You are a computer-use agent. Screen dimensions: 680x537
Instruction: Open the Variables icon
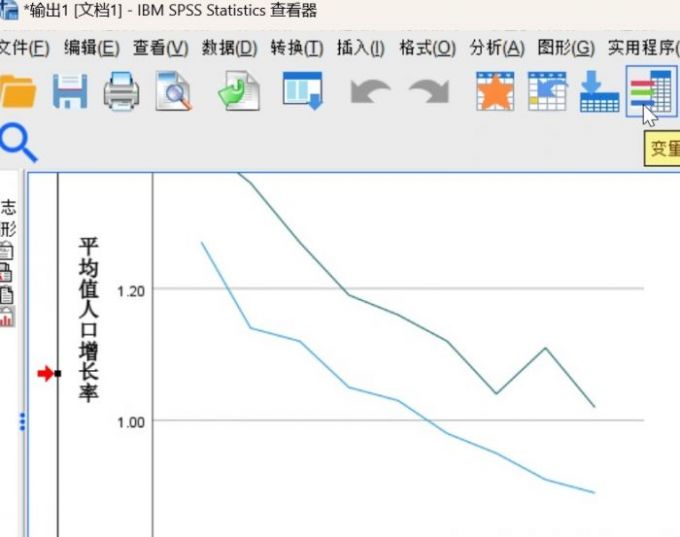(651, 91)
